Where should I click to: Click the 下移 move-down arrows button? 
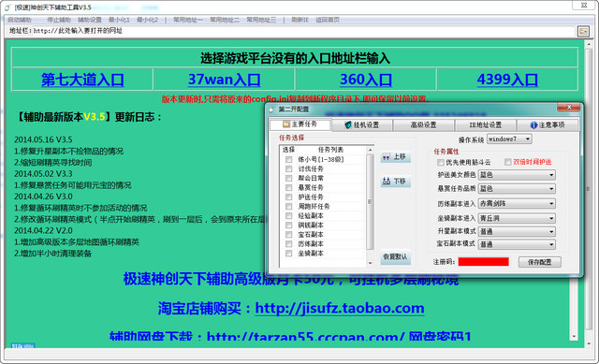click(x=395, y=181)
